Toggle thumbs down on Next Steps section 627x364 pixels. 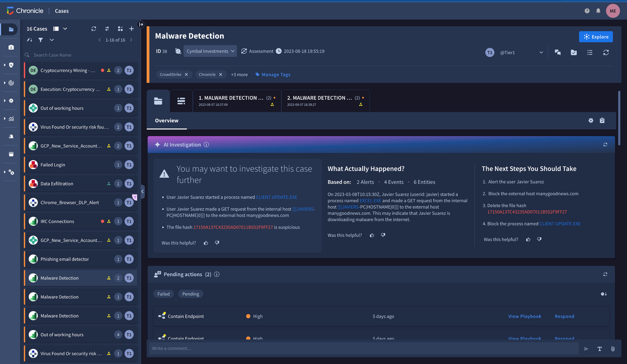[x=539, y=239]
